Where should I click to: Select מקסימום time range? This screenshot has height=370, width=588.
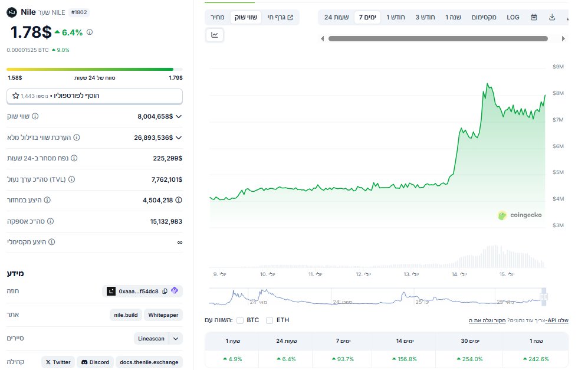click(x=484, y=17)
